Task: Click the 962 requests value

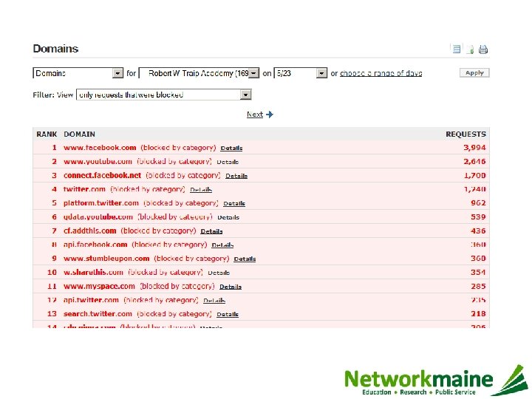Action: pyautogui.click(x=478, y=203)
